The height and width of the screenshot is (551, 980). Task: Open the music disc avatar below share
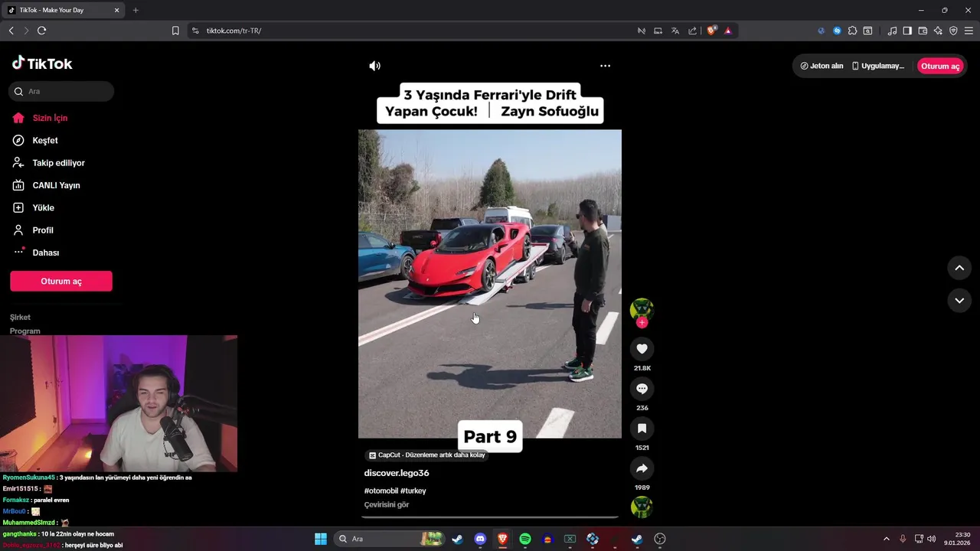642,507
